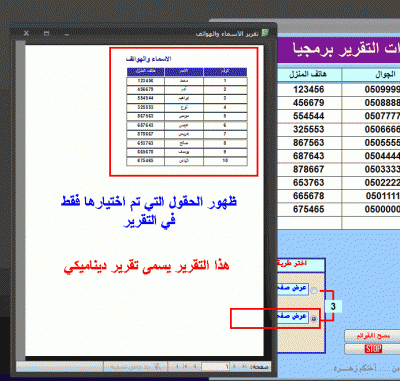The image size is (400, 381).
Task: Go to first page in report navigation bar
Action: click(x=244, y=367)
